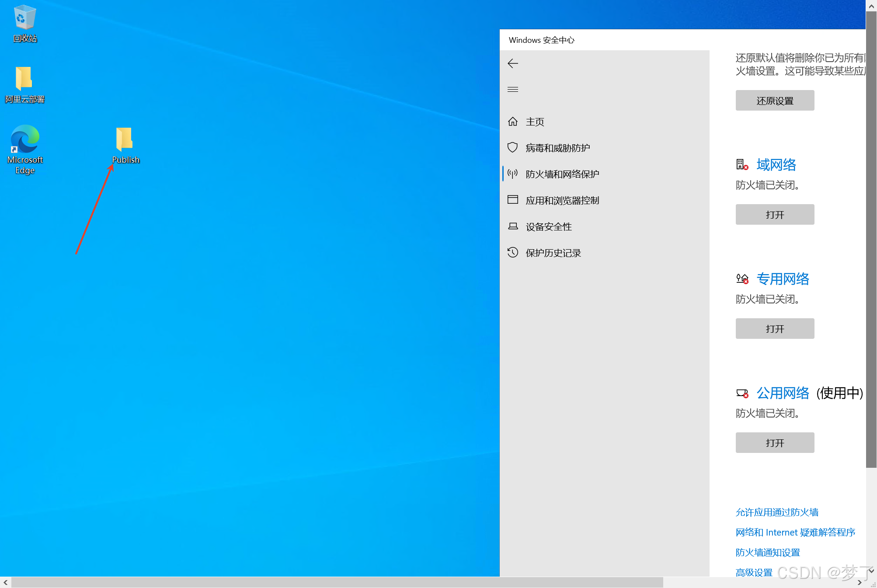Viewport: 877px width, 588px height.
Task: Open 保护历史记录 in the sidebar
Action: [553, 253]
